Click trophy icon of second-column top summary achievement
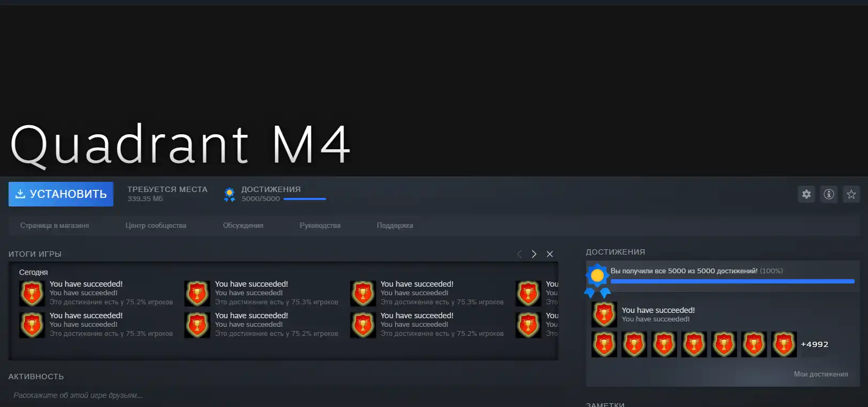 point(197,294)
